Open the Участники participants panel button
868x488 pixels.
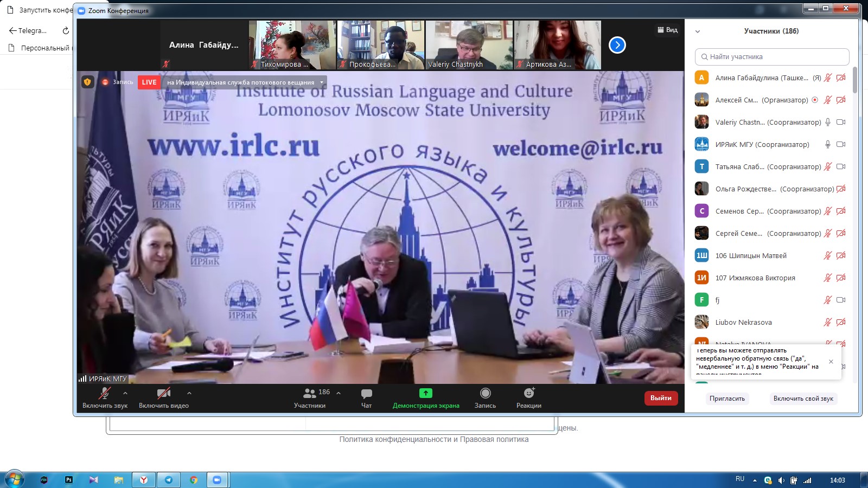(x=310, y=397)
